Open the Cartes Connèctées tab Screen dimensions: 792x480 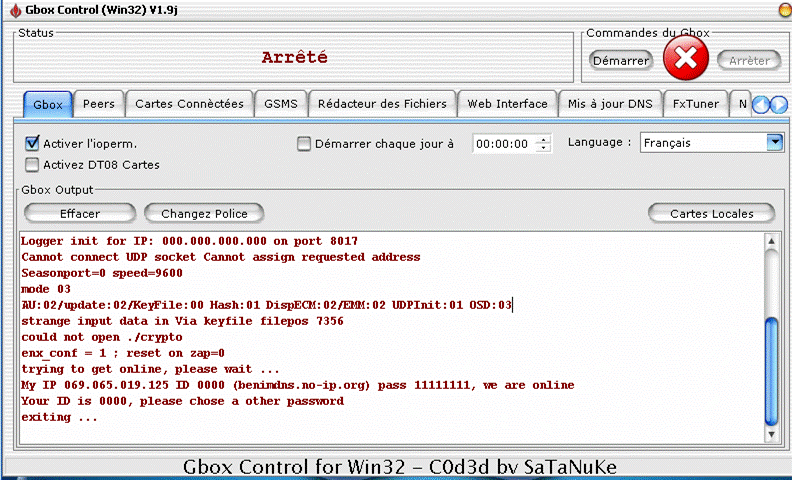coord(189,104)
